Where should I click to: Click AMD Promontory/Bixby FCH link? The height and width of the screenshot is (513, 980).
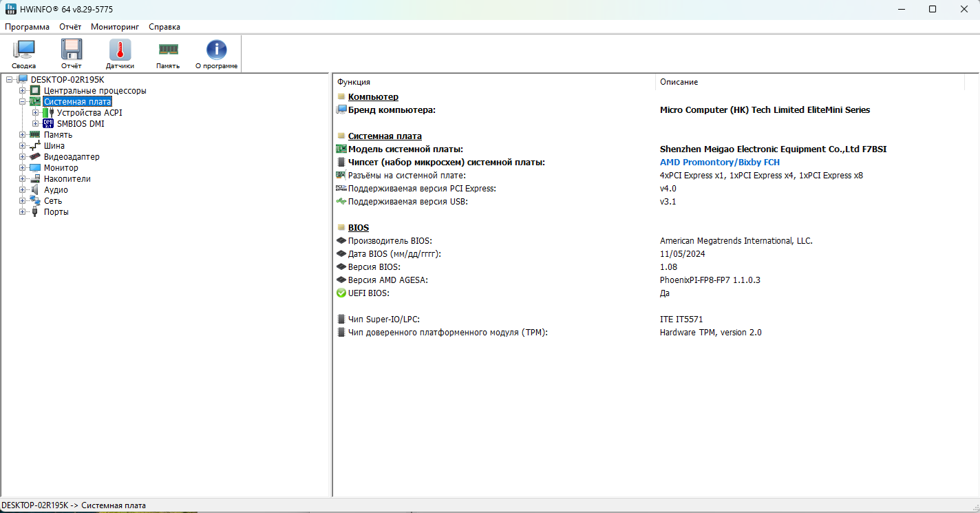[719, 163]
